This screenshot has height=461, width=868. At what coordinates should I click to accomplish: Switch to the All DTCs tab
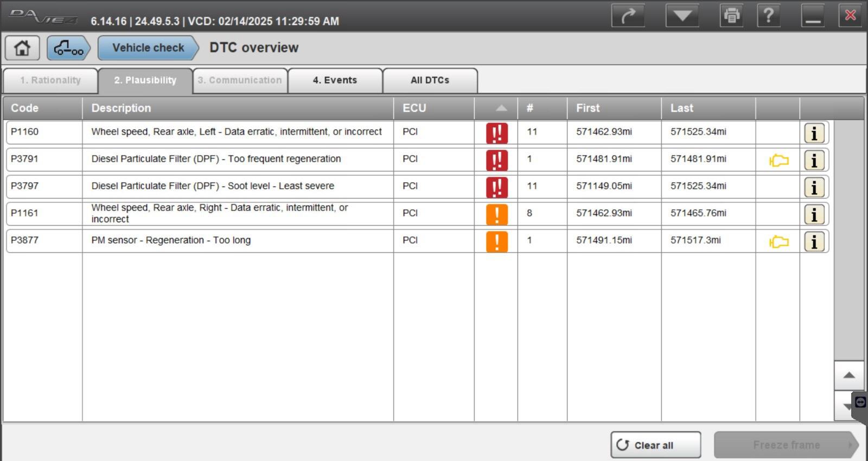pyautogui.click(x=430, y=80)
